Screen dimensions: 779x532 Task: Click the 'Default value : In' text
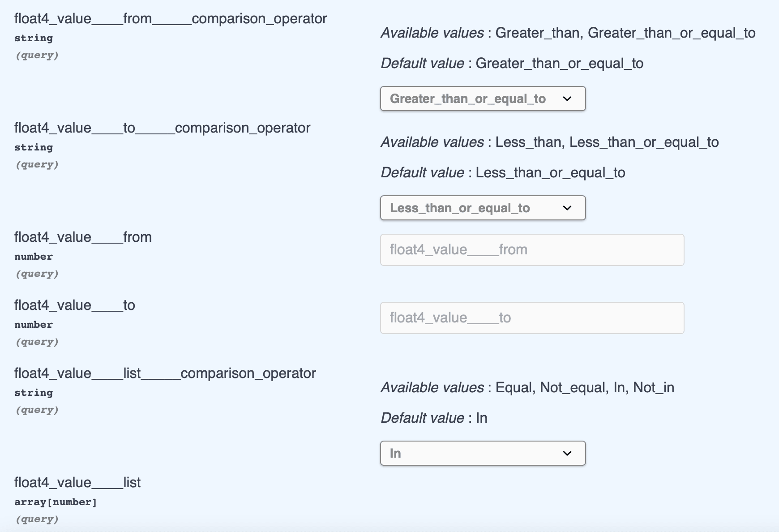coord(434,418)
